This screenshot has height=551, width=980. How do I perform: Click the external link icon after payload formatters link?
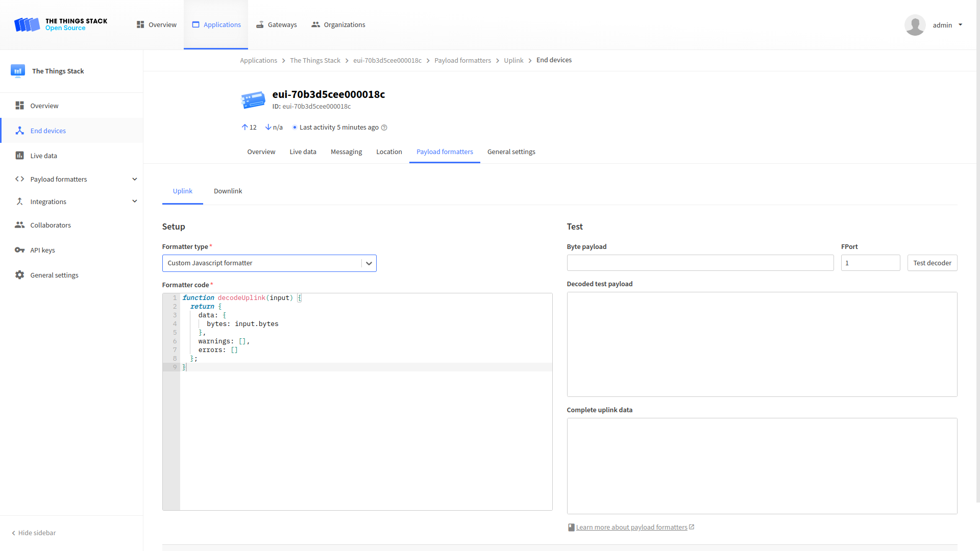[x=692, y=527]
